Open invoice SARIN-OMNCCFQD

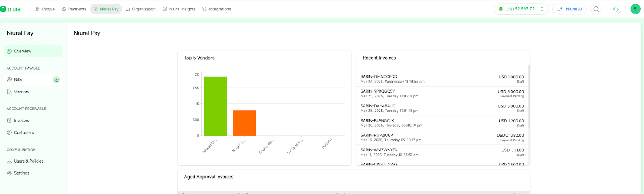tap(442, 79)
